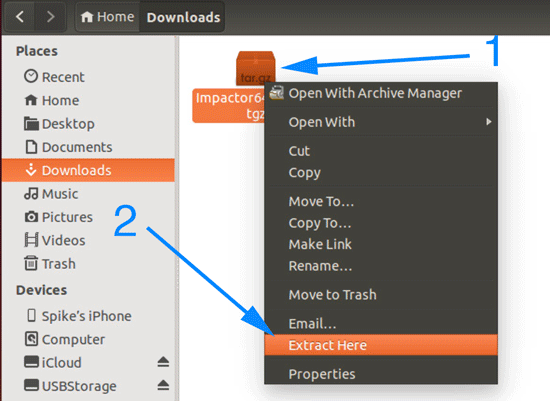
Task: Eject the iCloud drive
Action: point(163,362)
